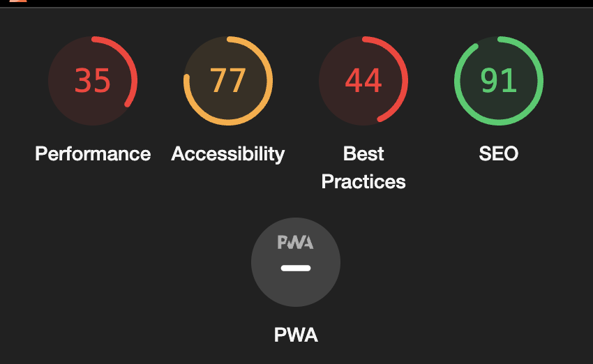Select the PWA label below badge
Image resolution: width=593 pixels, height=364 pixels.
tap(296, 335)
